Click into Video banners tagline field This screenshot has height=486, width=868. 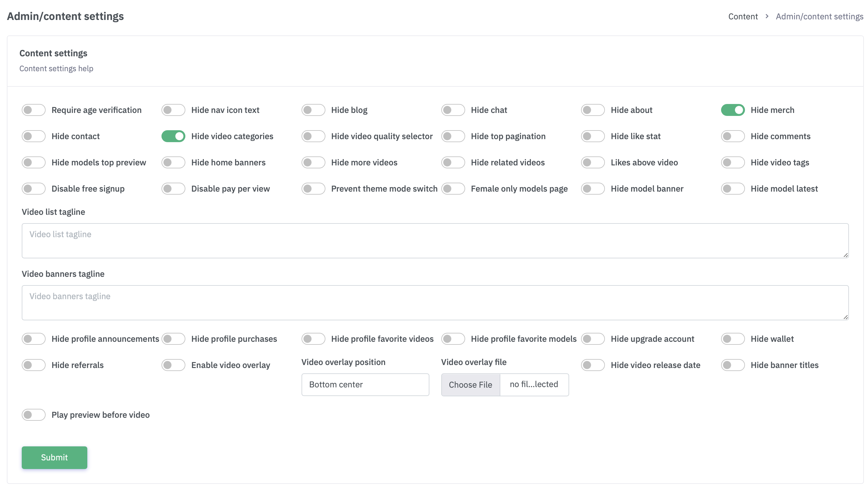[435, 303]
